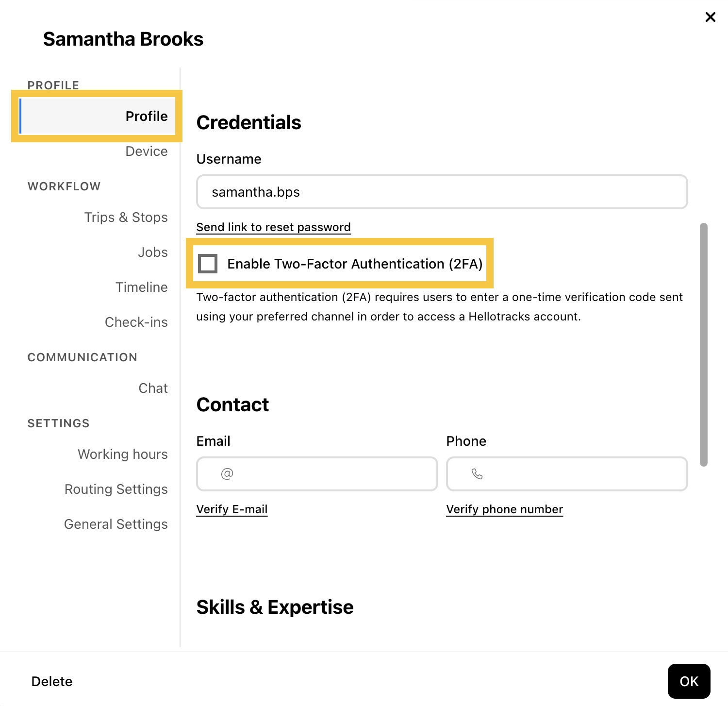Open the Chat section
The image size is (728, 706).
tap(153, 388)
